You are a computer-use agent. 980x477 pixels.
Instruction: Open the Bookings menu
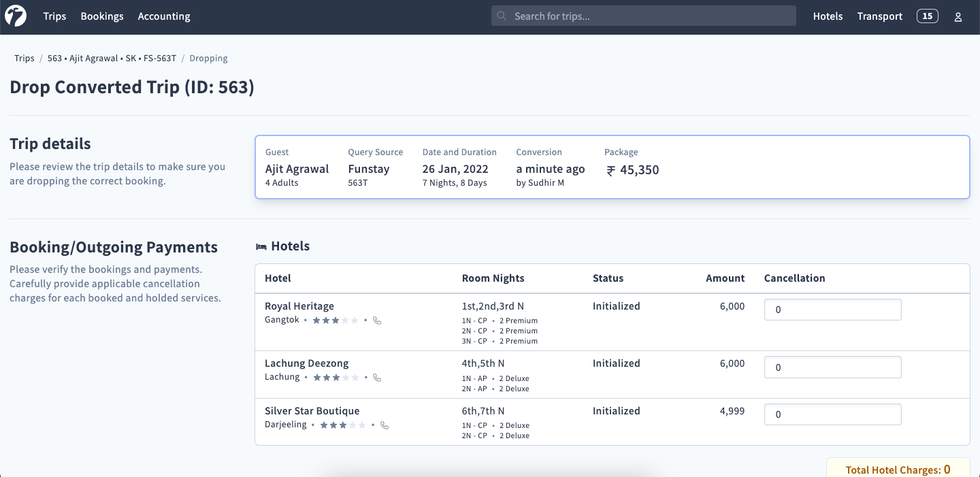[x=102, y=16]
